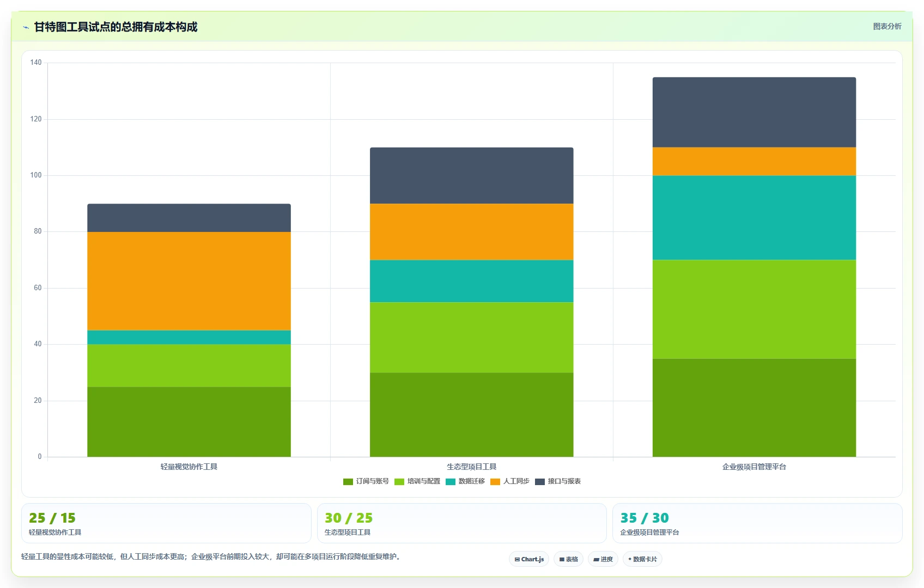Click the Chart.js tag chip

529,559
